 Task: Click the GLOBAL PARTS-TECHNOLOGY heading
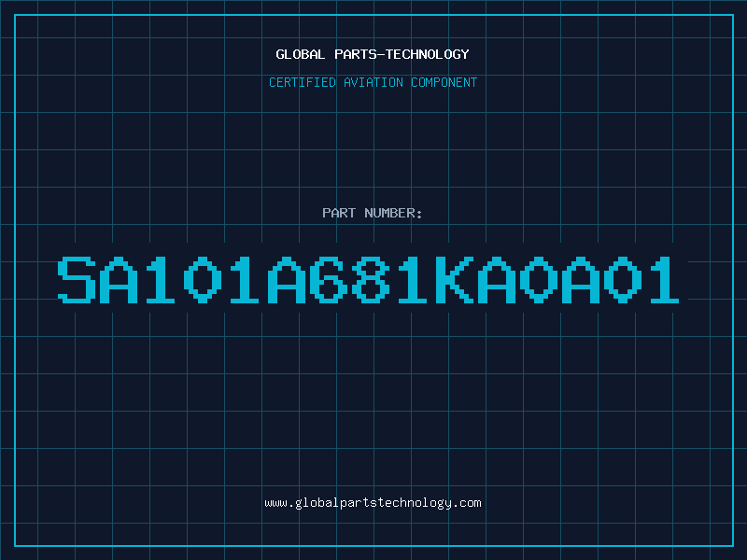(x=373, y=54)
